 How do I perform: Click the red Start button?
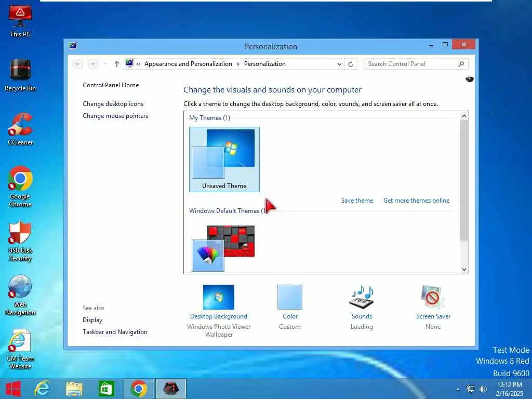[x=13, y=389]
